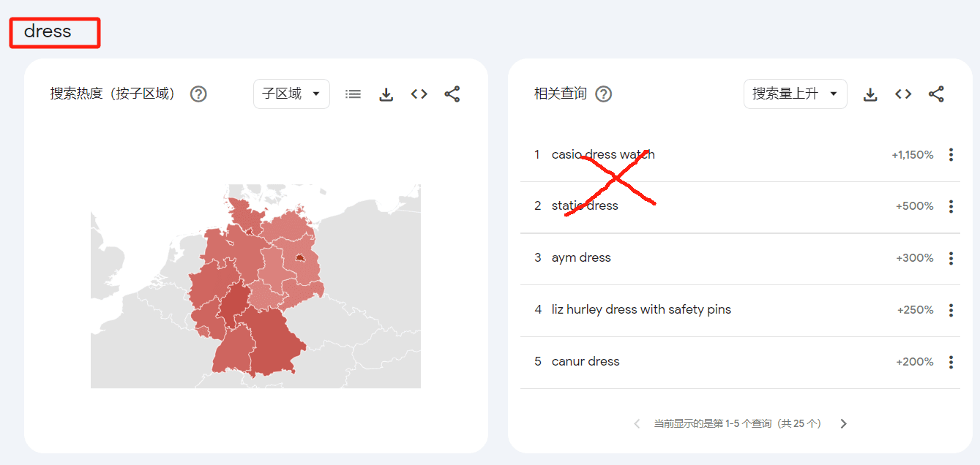The height and width of the screenshot is (465, 980).
Task: Click the dress search term heading
Action: (48, 31)
